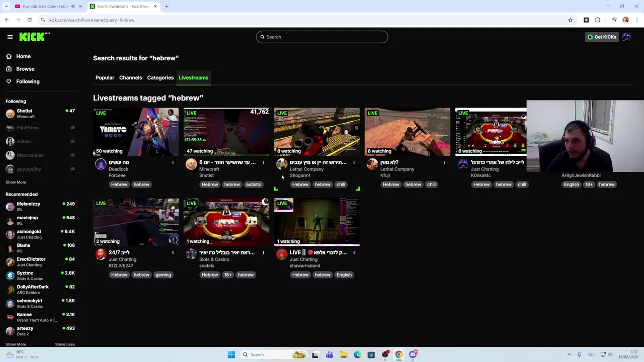Expand Show more under Following list
This screenshot has width=644, height=362.
click(16, 182)
